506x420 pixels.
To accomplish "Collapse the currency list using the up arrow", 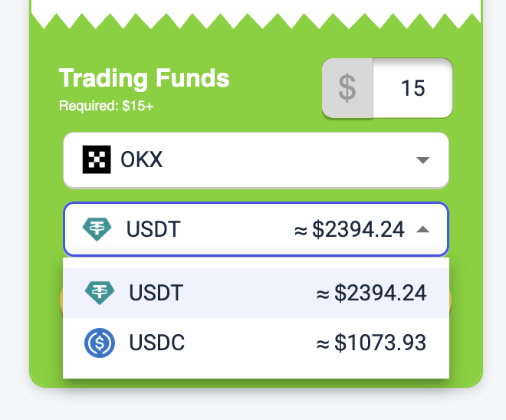I will (422, 229).
